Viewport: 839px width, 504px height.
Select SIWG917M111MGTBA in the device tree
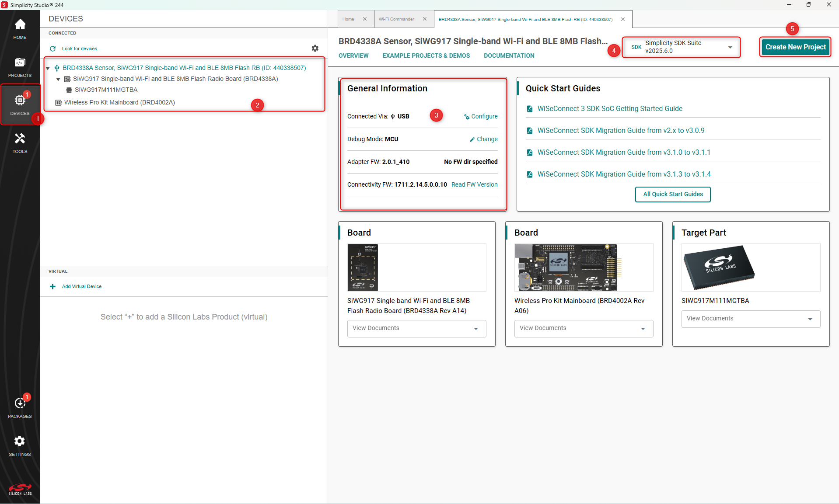tap(106, 90)
